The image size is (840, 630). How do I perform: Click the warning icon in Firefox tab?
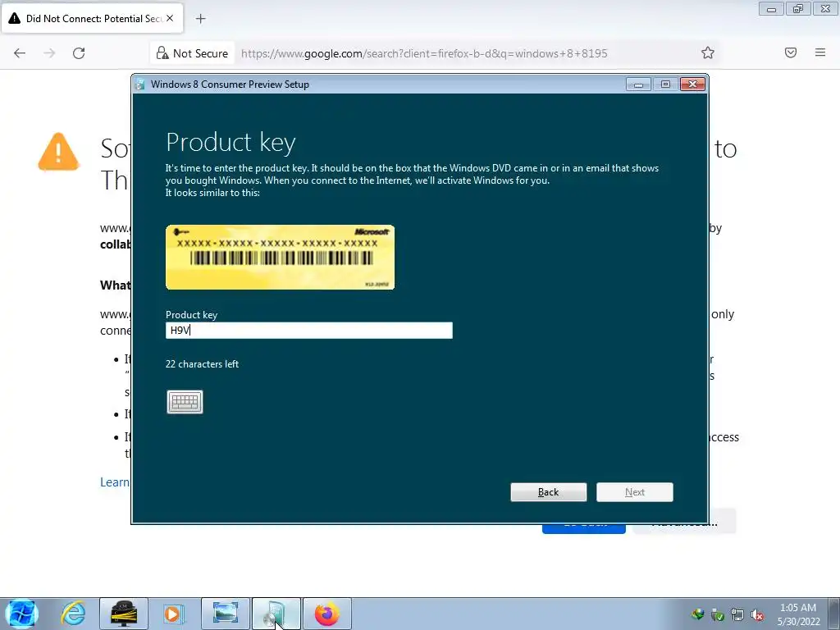click(x=15, y=18)
